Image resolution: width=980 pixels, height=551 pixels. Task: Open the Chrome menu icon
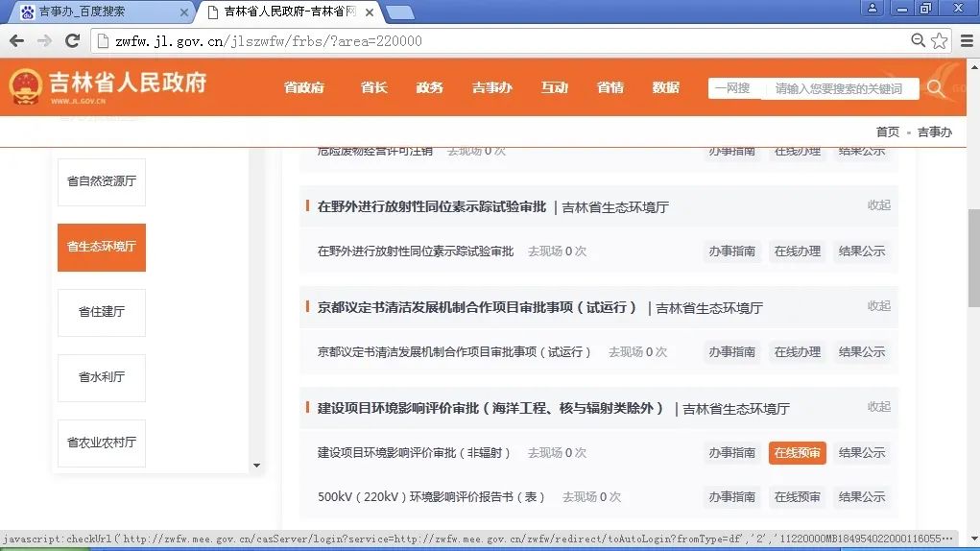(x=964, y=41)
